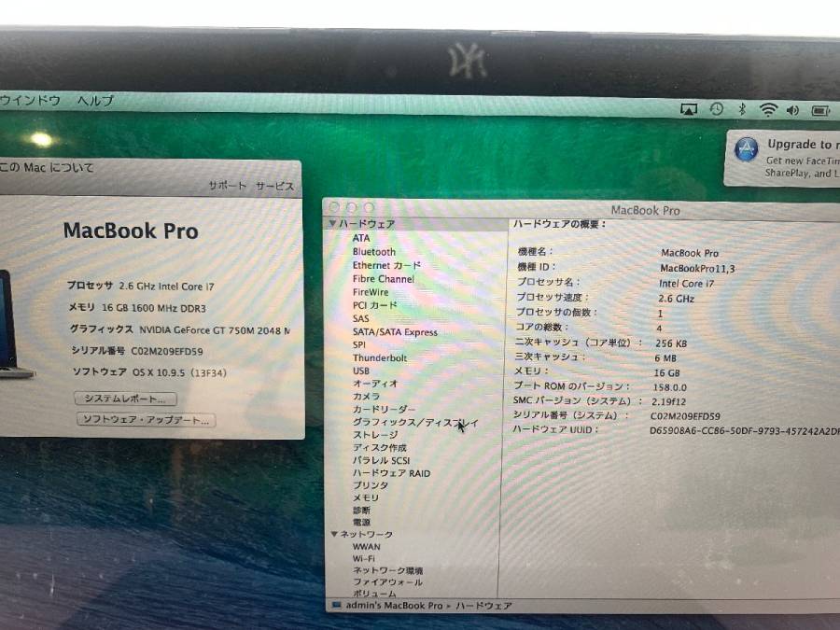This screenshot has width=840, height=630.
Task: Collapse the ハードウェア section triangle
Action: point(331,225)
